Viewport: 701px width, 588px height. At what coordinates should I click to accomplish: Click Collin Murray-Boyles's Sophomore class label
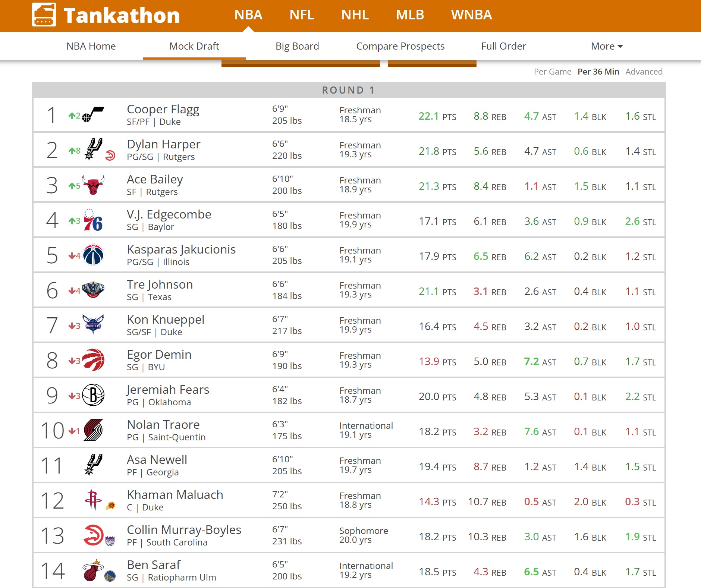pos(364,531)
